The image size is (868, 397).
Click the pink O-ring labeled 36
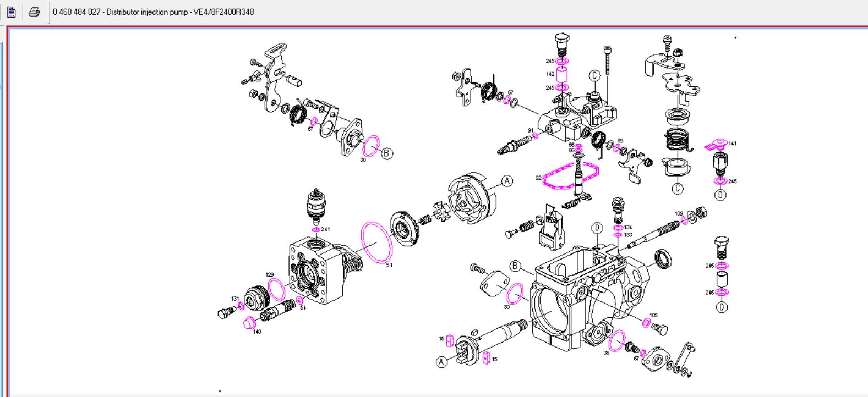tap(617, 340)
